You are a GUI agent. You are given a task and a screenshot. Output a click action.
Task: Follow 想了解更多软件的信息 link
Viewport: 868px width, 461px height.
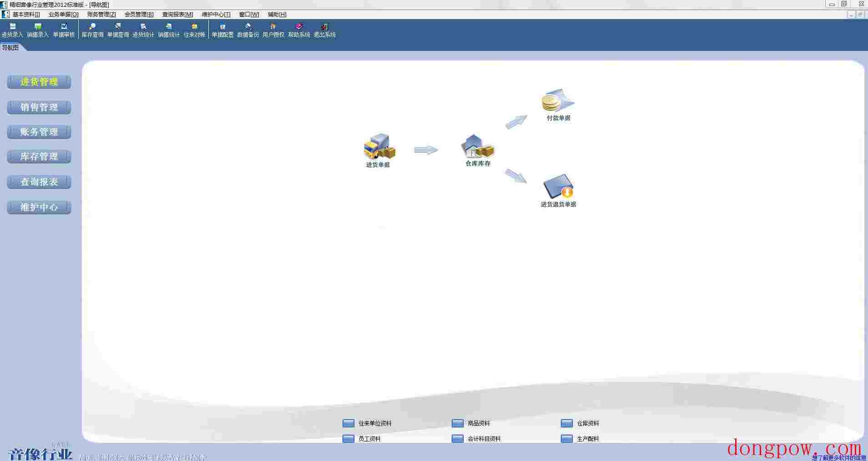[839, 458]
